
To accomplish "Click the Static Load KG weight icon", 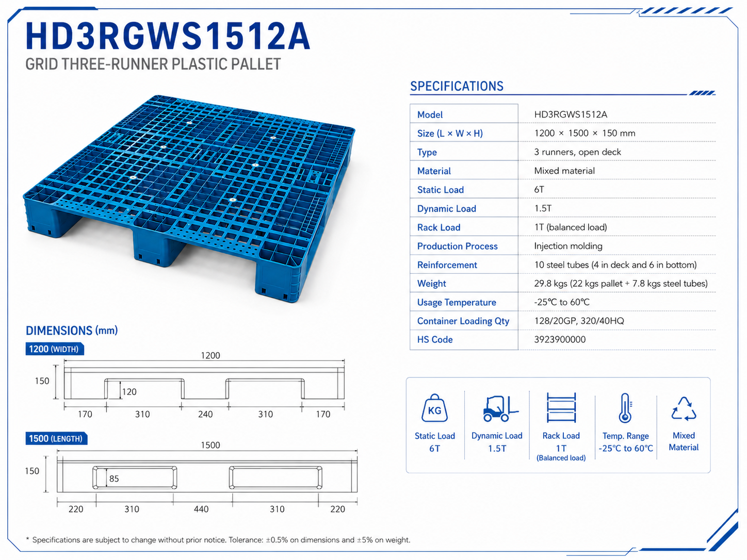I will point(434,408).
